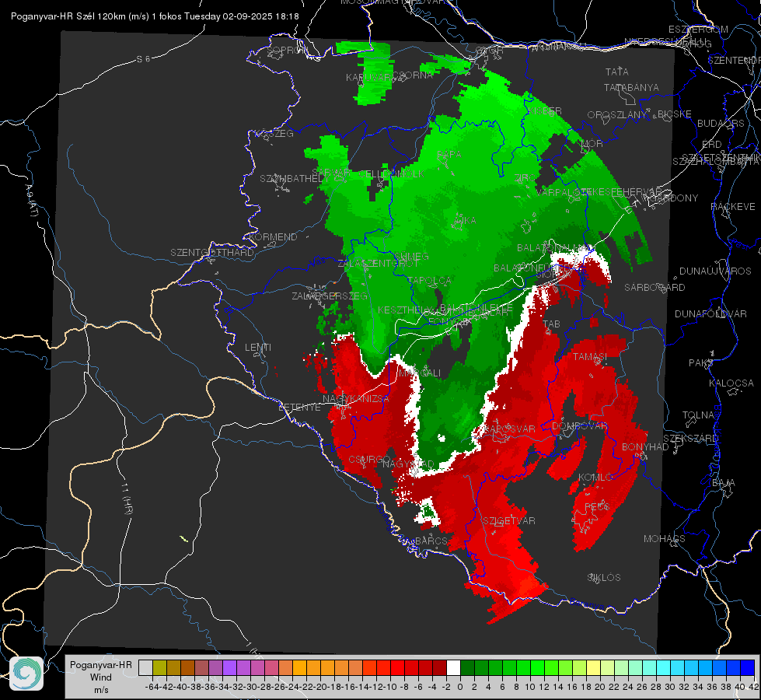This screenshot has height=700, width=761.
Task: Click the SIKLOS city label
Action: pyautogui.click(x=604, y=577)
